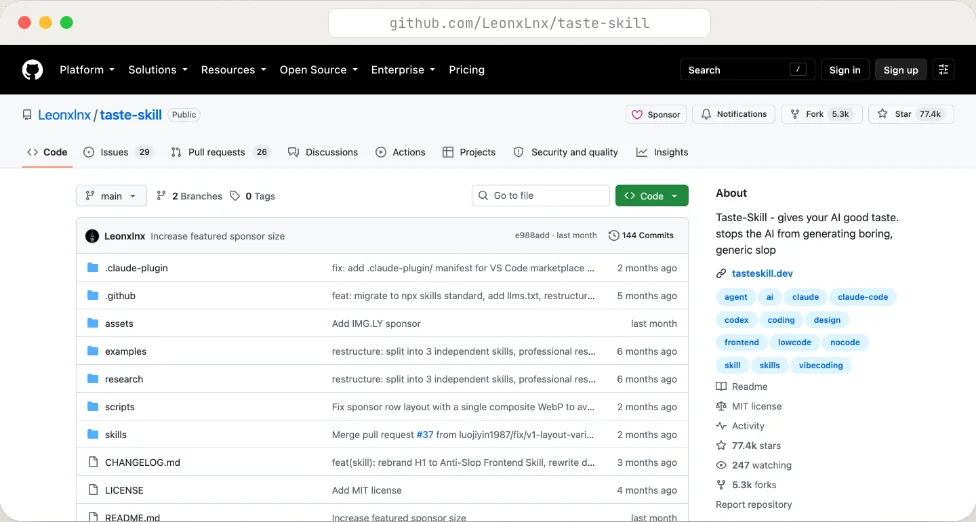The image size is (976, 522).
Task: Open the .claude-plugin folder
Action: click(x=136, y=268)
